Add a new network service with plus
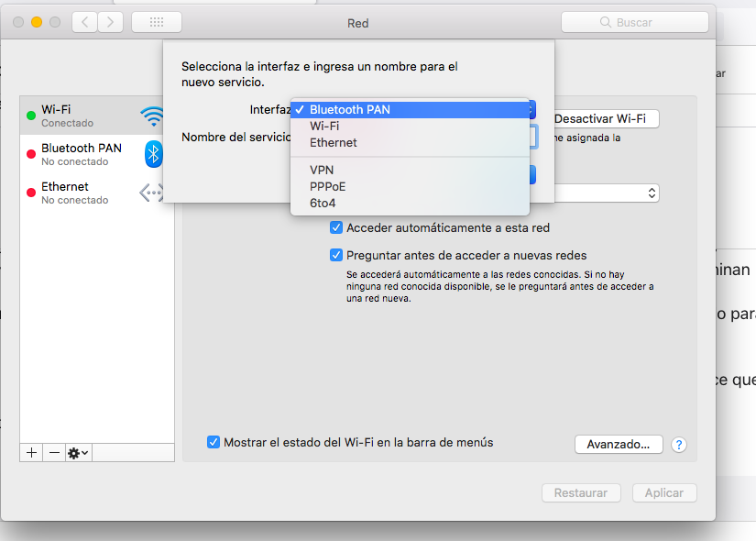 (31, 453)
